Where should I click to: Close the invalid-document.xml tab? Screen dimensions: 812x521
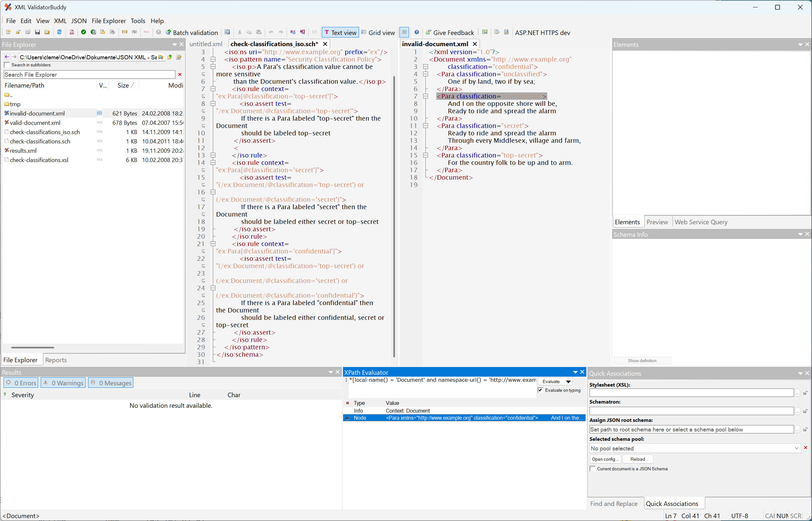[x=475, y=44]
